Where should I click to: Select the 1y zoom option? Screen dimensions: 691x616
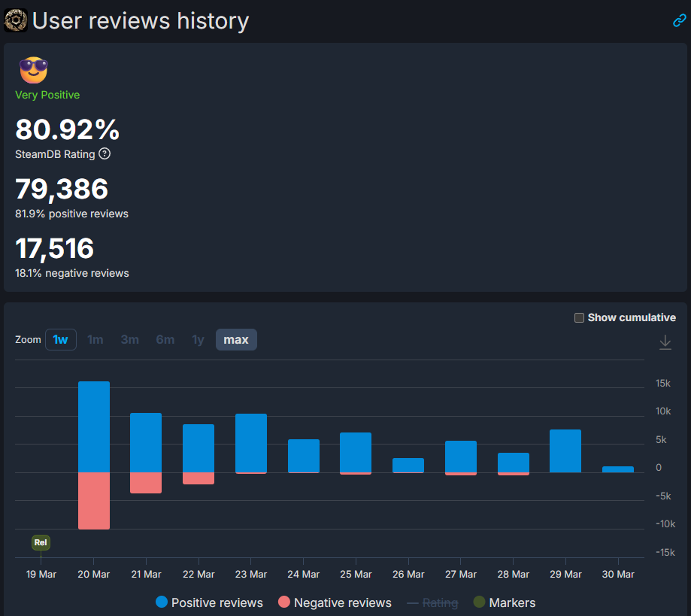[198, 340]
